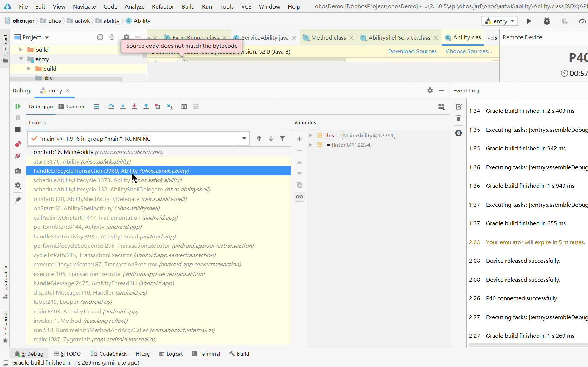Stop the debug session
This screenshot has width=588, height=367.
coord(18,130)
